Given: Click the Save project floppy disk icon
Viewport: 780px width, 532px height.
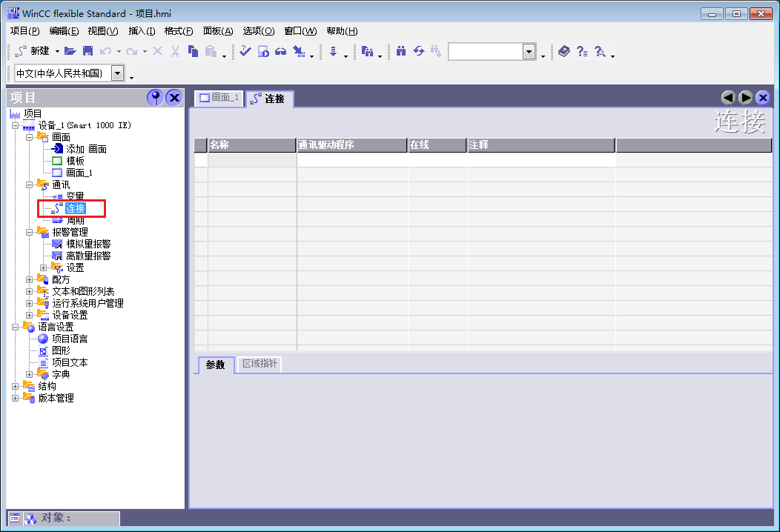Looking at the screenshot, I should [87, 51].
